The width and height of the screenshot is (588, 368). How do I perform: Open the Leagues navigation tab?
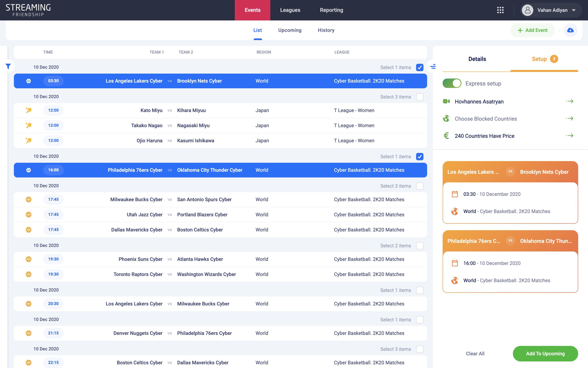pyautogui.click(x=290, y=10)
